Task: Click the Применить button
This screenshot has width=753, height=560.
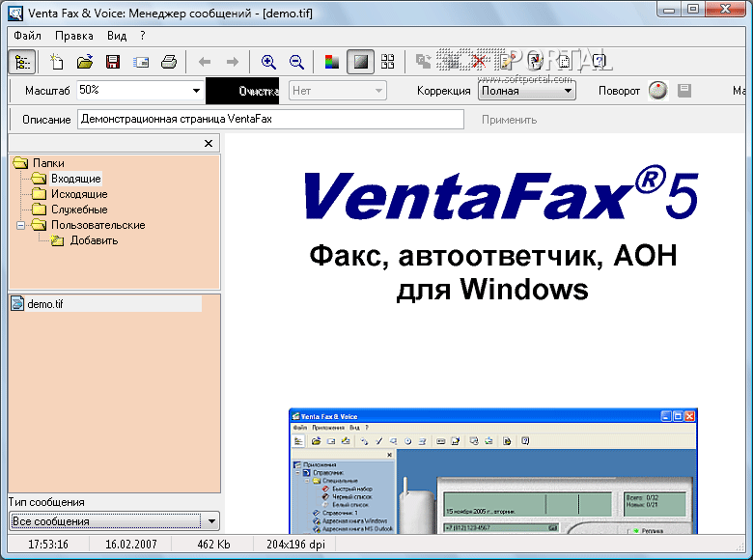Action: (x=509, y=120)
